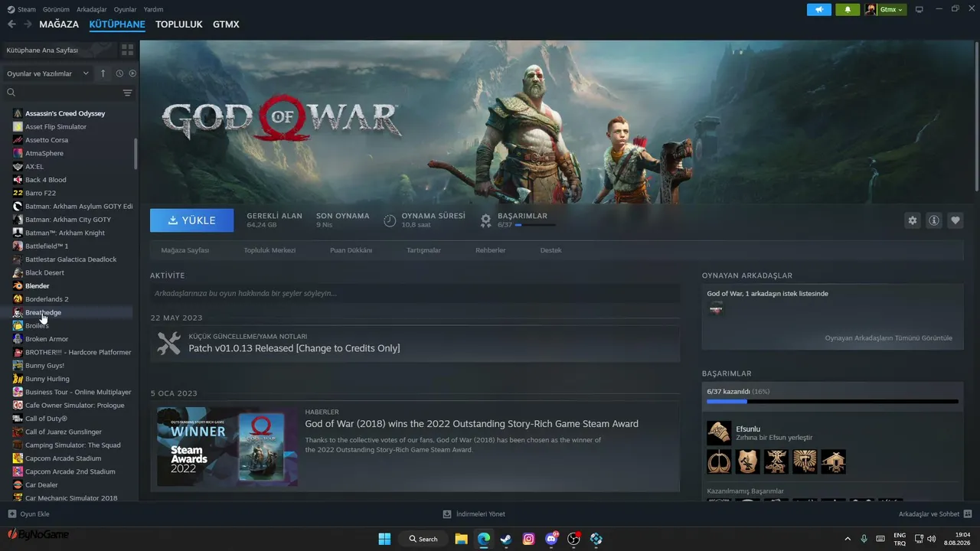Viewport: 980px width, 551px height.
Task: Add God of War to favorites
Action: point(955,220)
